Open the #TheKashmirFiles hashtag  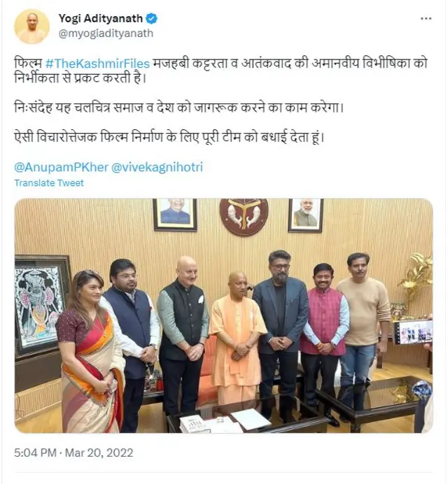97,64
